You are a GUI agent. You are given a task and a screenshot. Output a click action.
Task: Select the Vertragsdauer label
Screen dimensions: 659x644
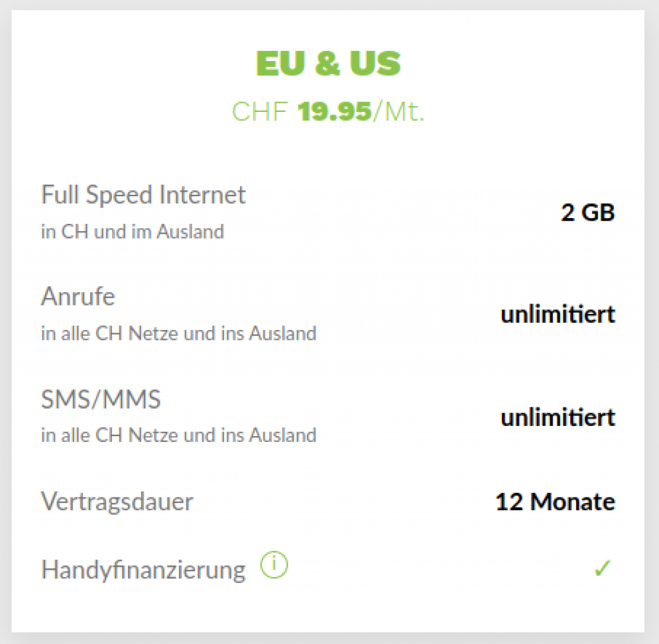pyautogui.click(x=117, y=502)
